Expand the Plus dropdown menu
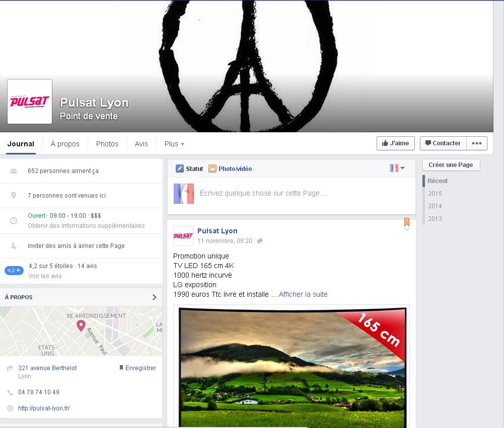 point(174,144)
